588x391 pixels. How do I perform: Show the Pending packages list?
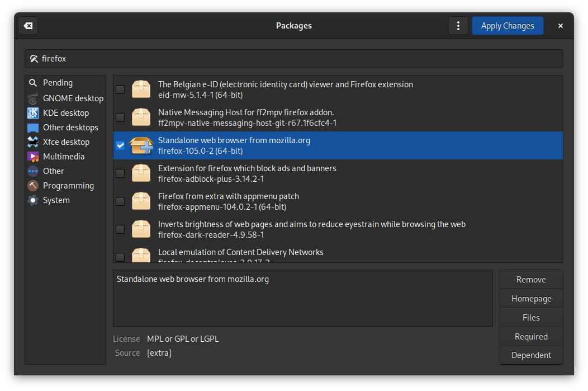pyautogui.click(x=58, y=83)
